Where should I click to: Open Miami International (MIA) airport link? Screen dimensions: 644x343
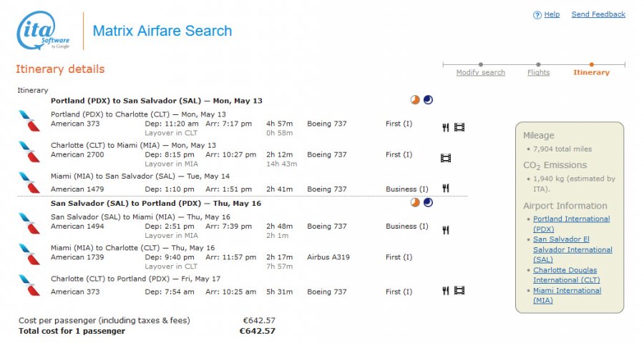click(x=567, y=295)
